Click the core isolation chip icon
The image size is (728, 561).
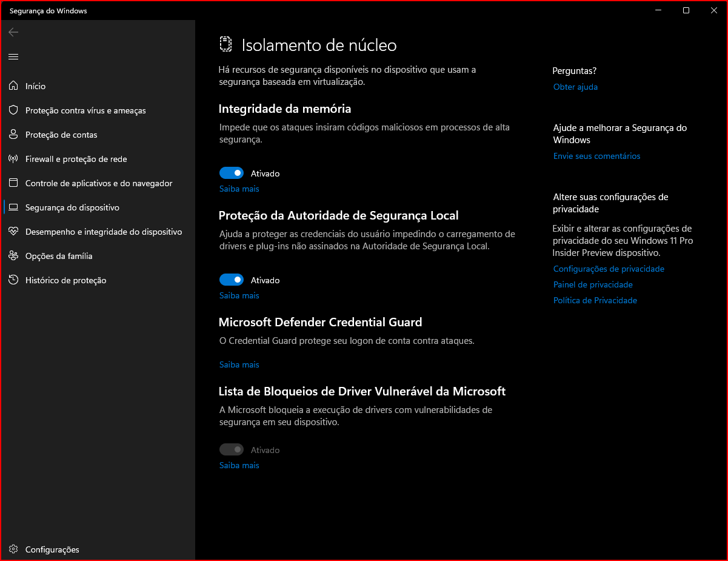(x=225, y=44)
